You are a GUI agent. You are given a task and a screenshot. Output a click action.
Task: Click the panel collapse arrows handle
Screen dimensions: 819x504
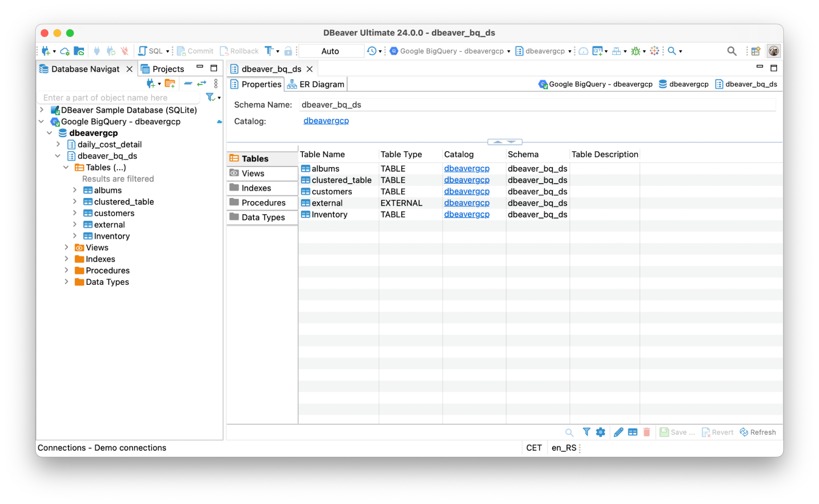coord(504,142)
